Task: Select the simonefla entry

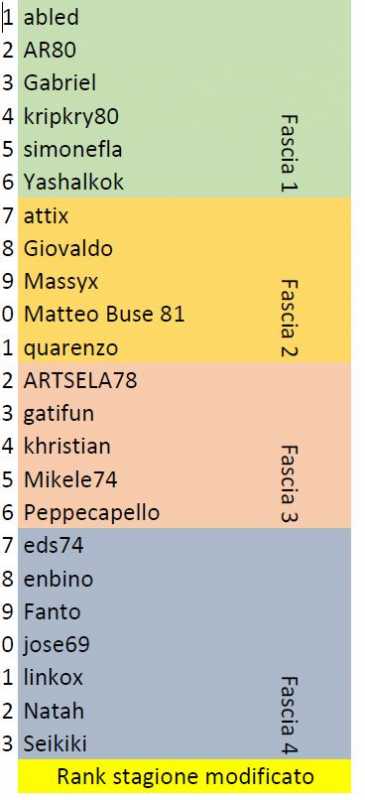Action: (73, 149)
